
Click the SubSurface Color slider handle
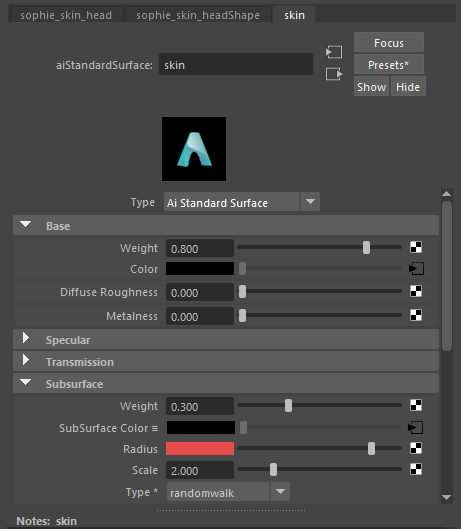(x=243, y=427)
